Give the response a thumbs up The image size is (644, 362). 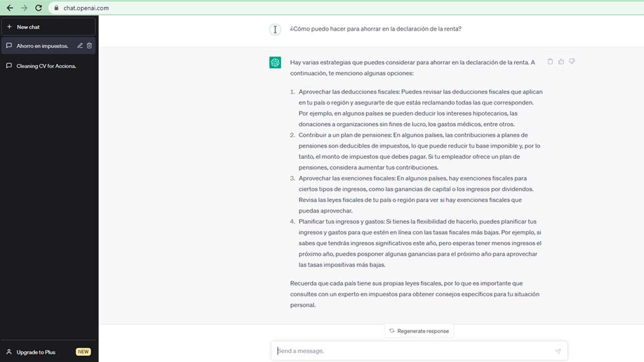pos(561,61)
